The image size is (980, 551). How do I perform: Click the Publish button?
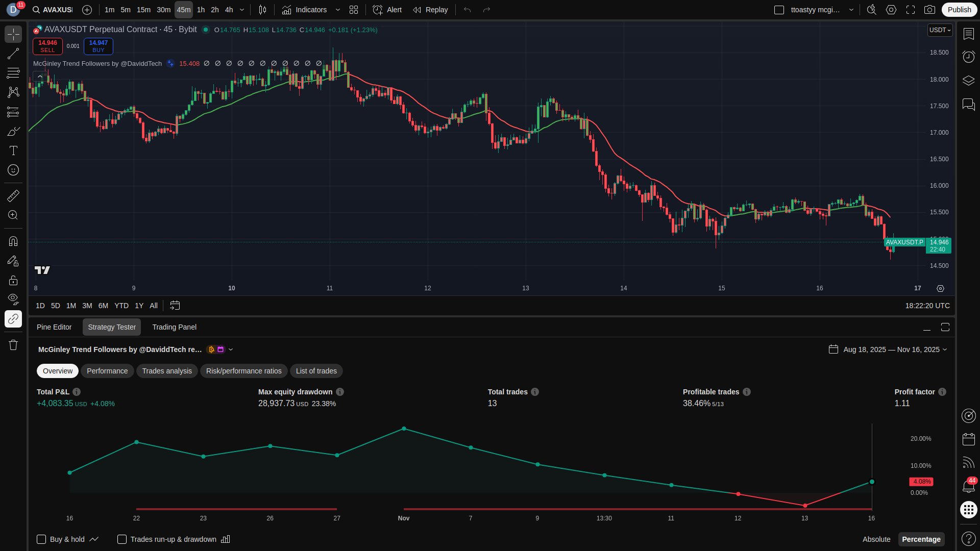click(959, 10)
